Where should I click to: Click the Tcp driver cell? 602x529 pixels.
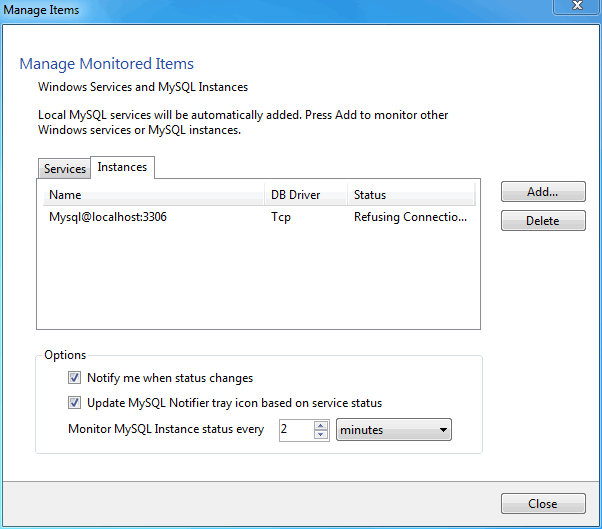pyautogui.click(x=281, y=217)
